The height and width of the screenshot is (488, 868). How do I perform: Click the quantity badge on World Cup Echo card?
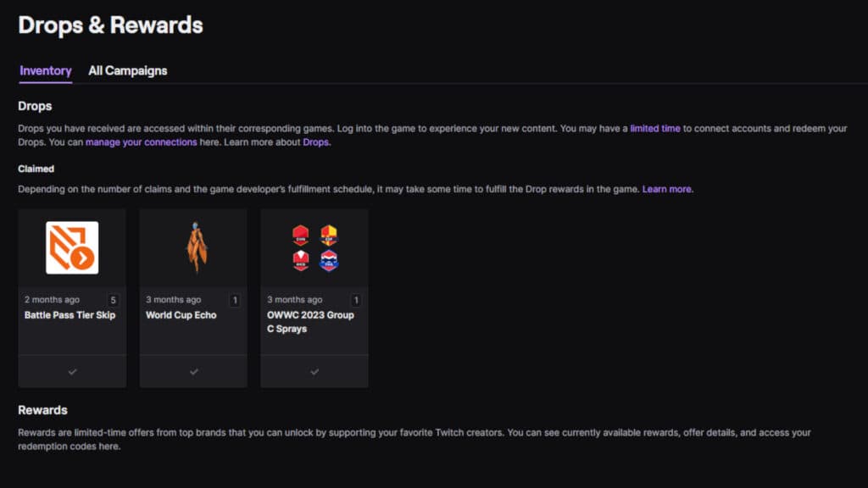point(234,300)
